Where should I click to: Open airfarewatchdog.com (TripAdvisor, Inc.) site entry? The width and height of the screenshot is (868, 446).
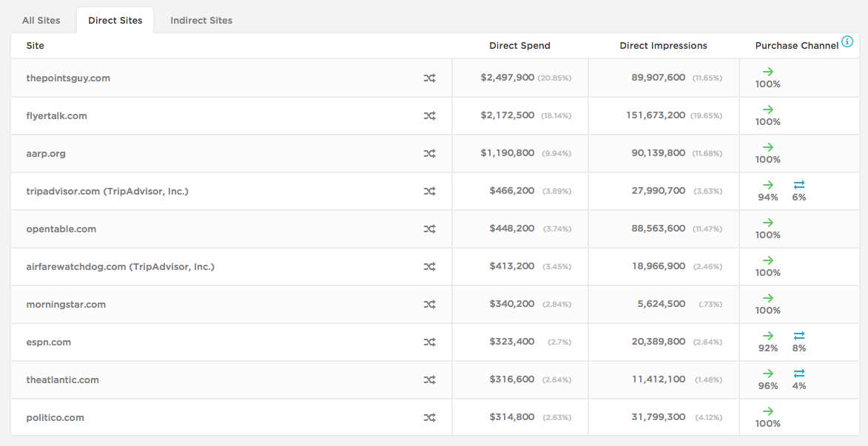point(120,267)
